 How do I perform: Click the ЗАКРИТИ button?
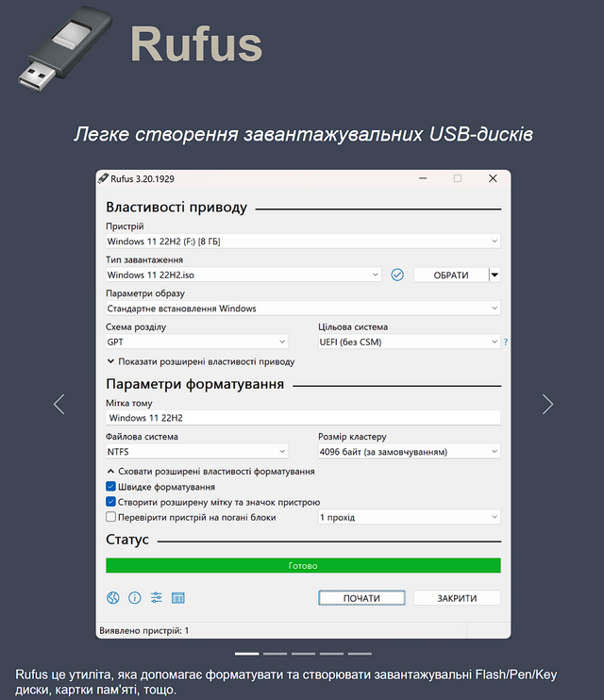pyautogui.click(x=457, y=598)
